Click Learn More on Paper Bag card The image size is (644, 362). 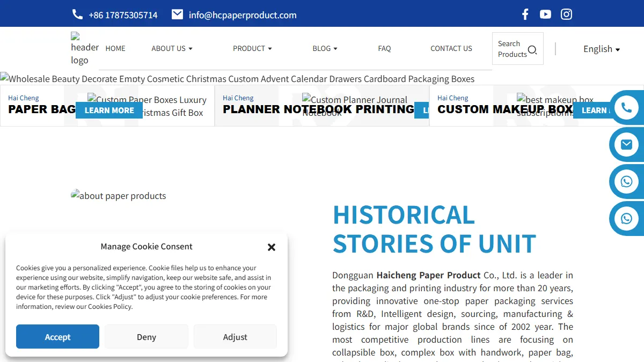pos(109,110)
